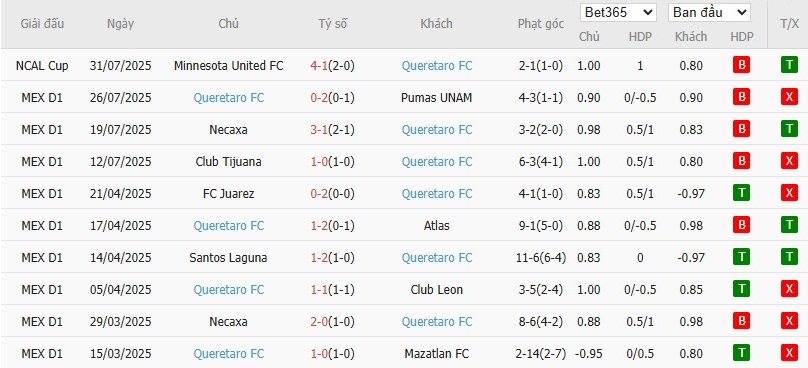Click green T badge in Minnesota United row
Screen dimensions: 808x368
789,65
